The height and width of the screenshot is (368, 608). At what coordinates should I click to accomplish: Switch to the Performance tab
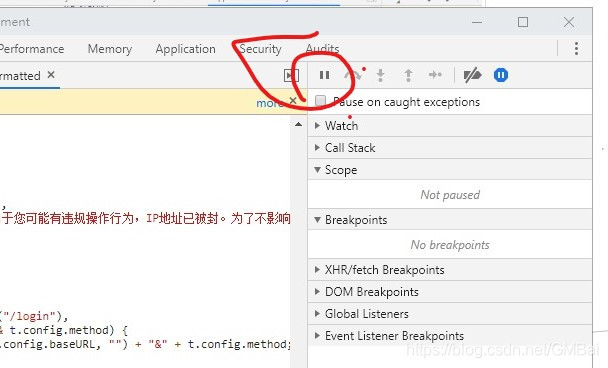(32, 49)
